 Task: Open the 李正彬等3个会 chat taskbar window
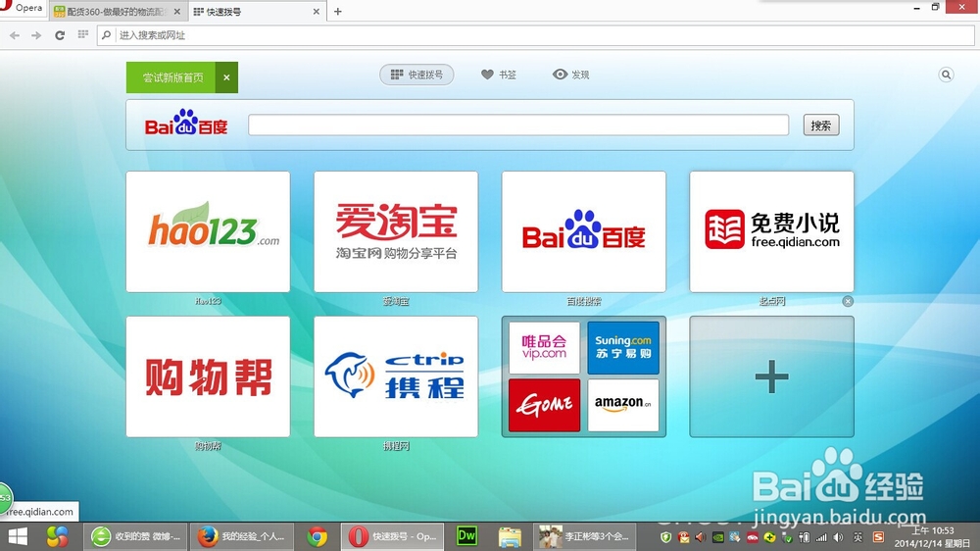click(x=585, y=536)
